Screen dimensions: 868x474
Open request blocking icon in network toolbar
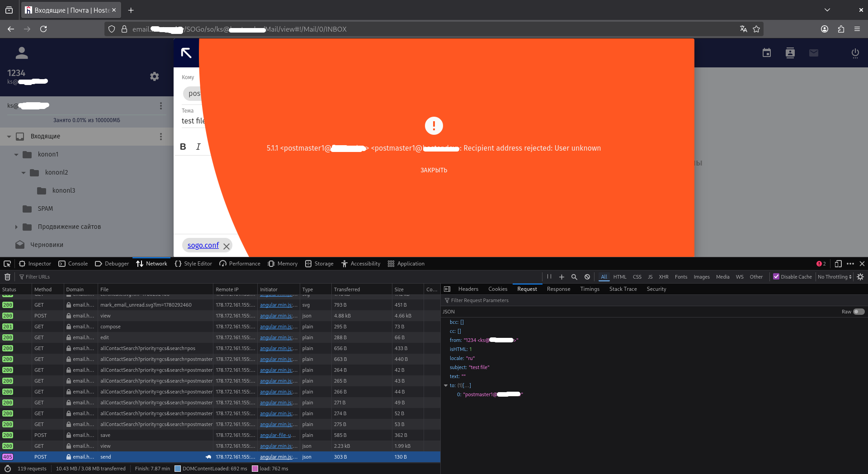[587, 277]
